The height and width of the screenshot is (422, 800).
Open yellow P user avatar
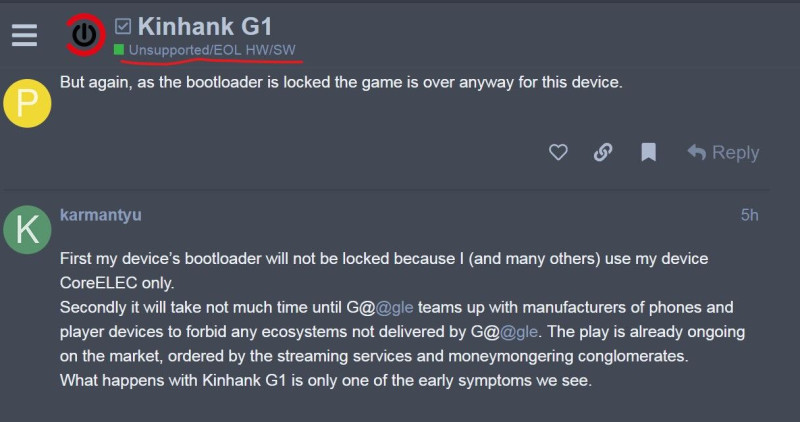click(27, 103)
